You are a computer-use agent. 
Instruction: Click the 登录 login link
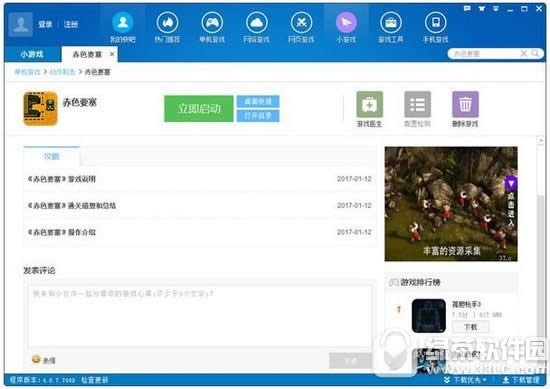pos(45,24)
